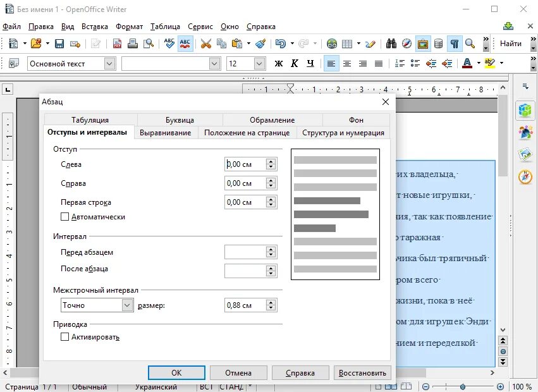This screenshot has height=392, width=538.
Task: Open the Вставка menu
Action: click(95, 27)
